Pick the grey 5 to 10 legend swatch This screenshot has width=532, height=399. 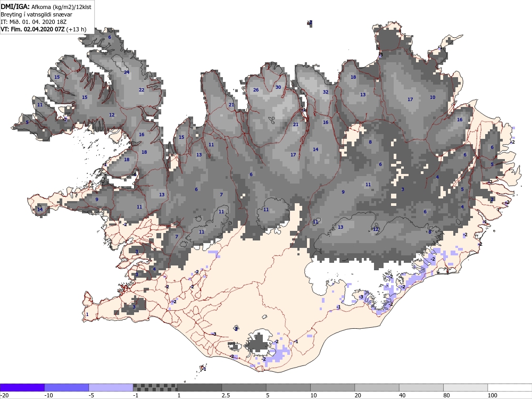[x=288, y=387]
